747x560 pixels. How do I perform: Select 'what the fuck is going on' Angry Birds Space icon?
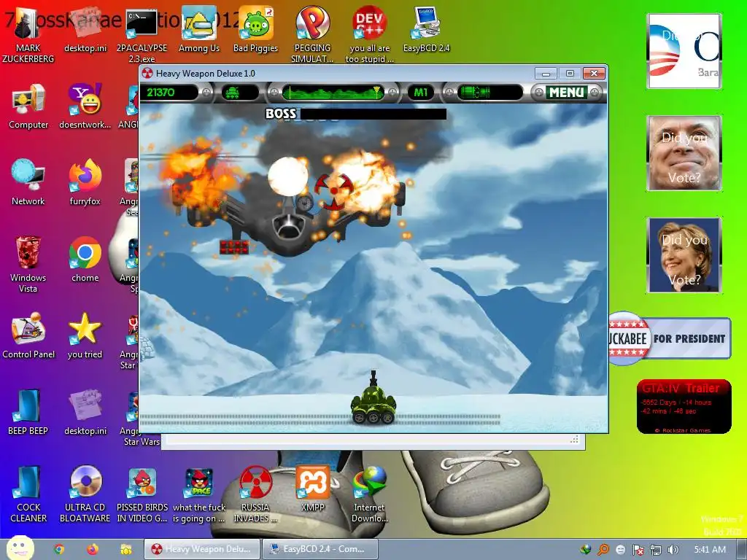coord(198,494)
